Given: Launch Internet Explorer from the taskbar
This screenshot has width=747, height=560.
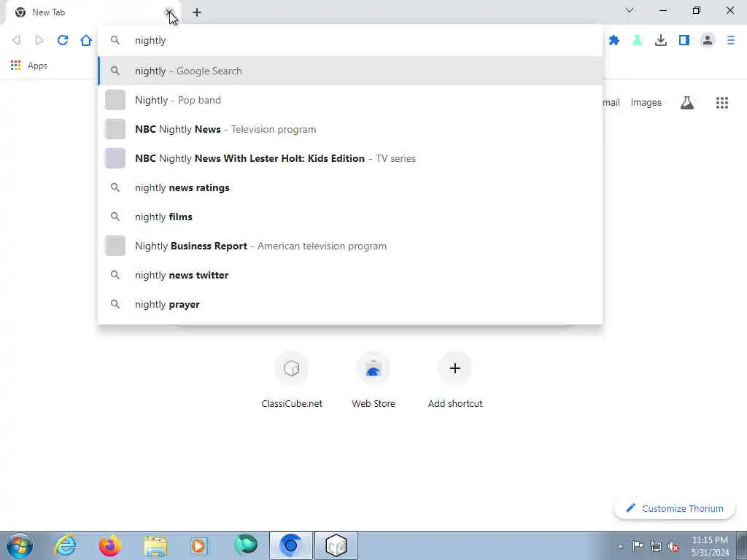Looking at the screenshot, I should click(65, 545).
